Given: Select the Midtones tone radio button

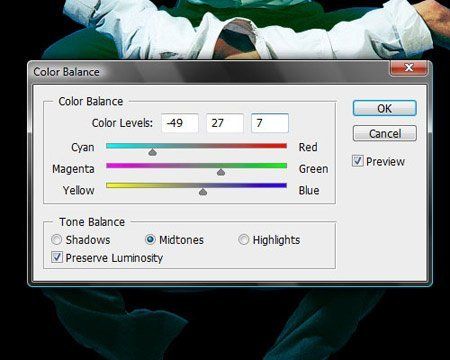Looking at the screenshot, I should (x=150, y=240).
